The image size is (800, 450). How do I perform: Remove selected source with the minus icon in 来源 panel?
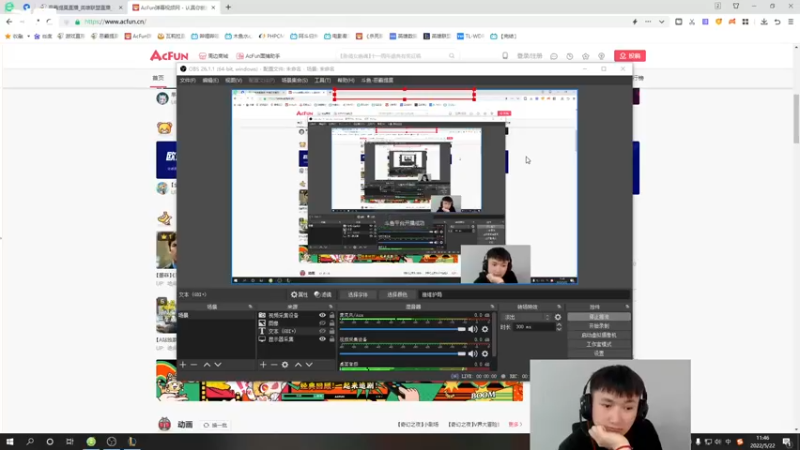click(274, 365)
